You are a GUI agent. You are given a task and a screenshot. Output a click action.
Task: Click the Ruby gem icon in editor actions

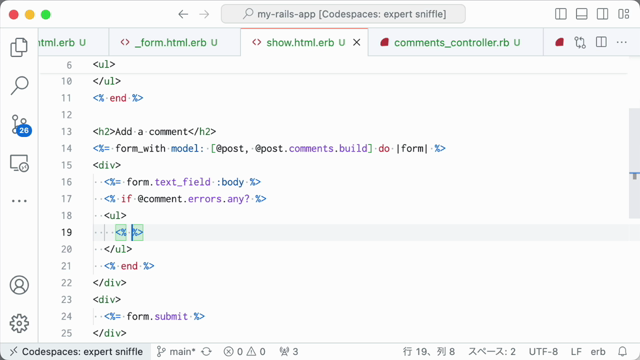click(560, 42)
